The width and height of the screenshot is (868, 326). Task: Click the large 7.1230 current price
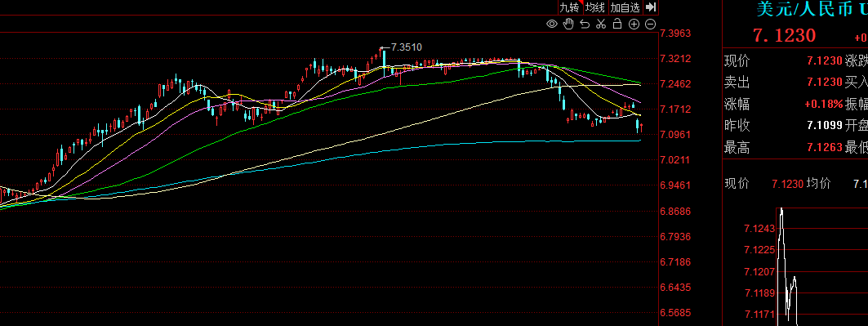(784, 36)
